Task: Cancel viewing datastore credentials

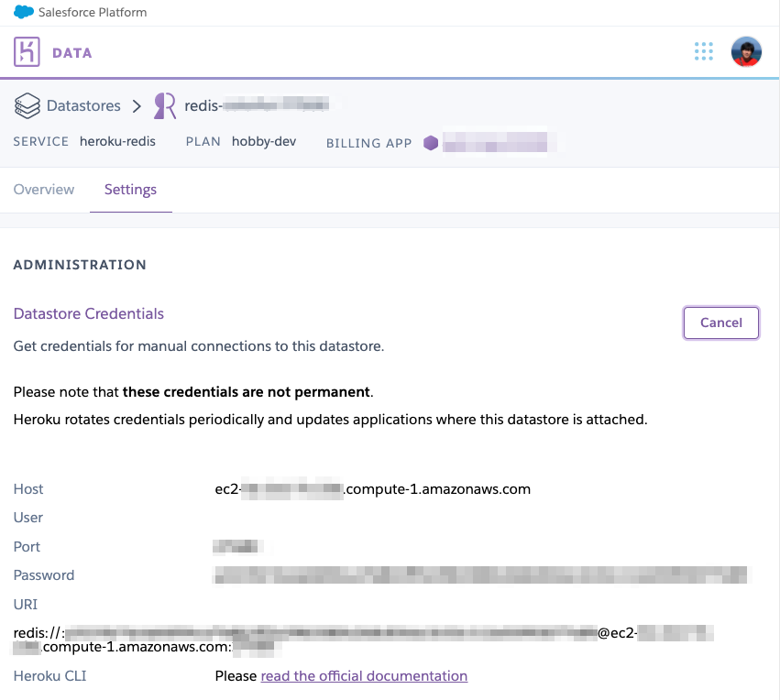Action: click(720, 323)
